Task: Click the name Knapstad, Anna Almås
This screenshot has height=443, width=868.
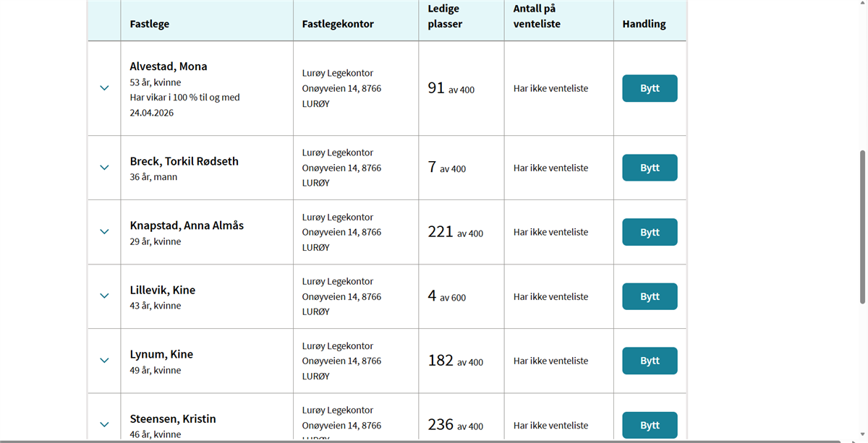Action: [x=187, y=225]
